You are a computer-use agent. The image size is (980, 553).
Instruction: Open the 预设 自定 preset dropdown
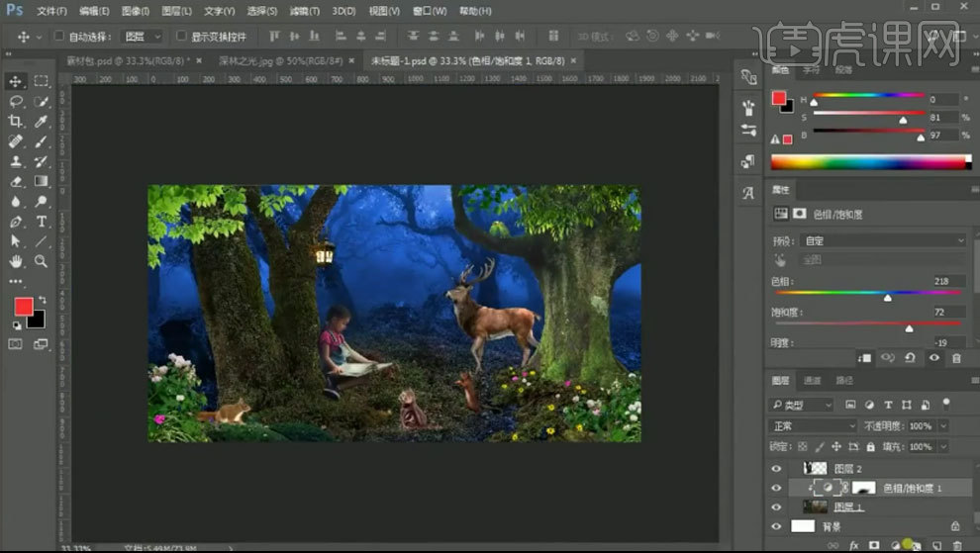[x=883, y=240]
